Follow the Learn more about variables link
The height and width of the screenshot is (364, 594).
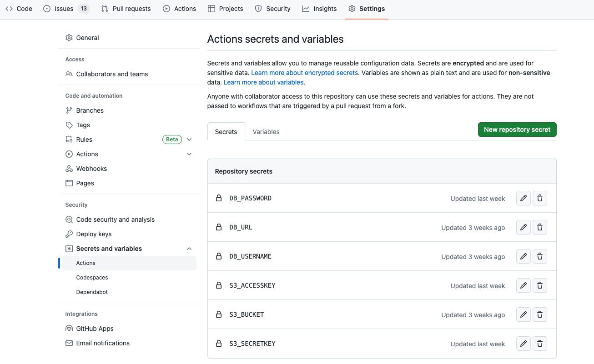point(264,82)
